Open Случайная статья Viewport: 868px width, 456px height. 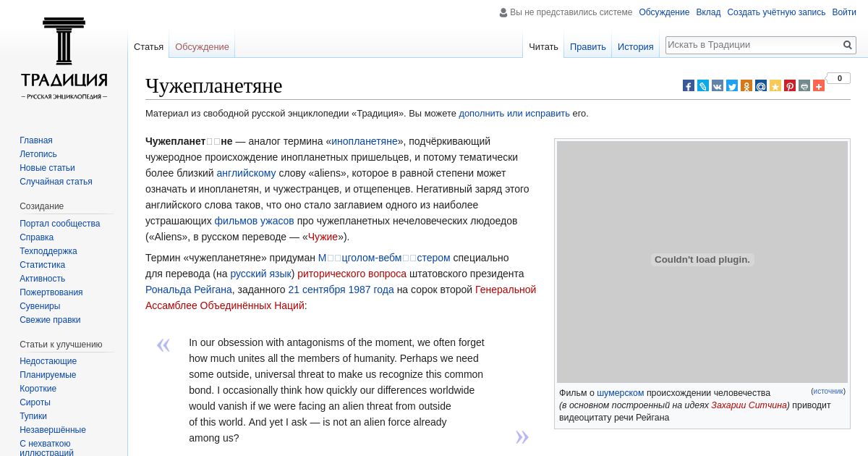coord(56,182)
